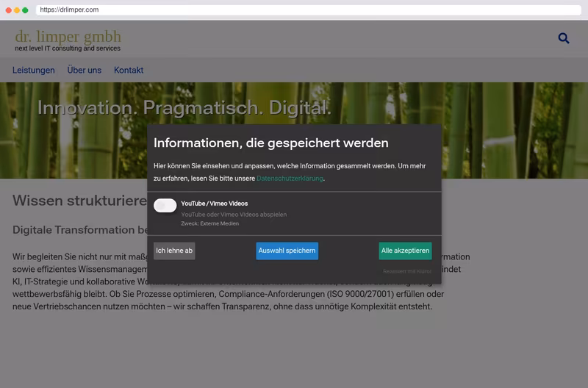This screenshot has height=388, width=588.
Task: Click the "Realisiert mit Klaro!" link
Action: tap(407, 271)
